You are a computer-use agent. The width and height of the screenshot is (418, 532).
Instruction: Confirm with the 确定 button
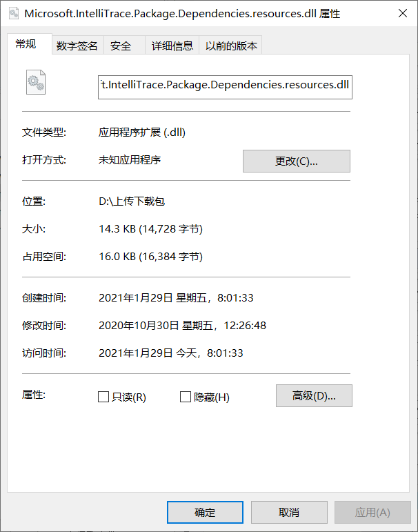click(205, 512)
